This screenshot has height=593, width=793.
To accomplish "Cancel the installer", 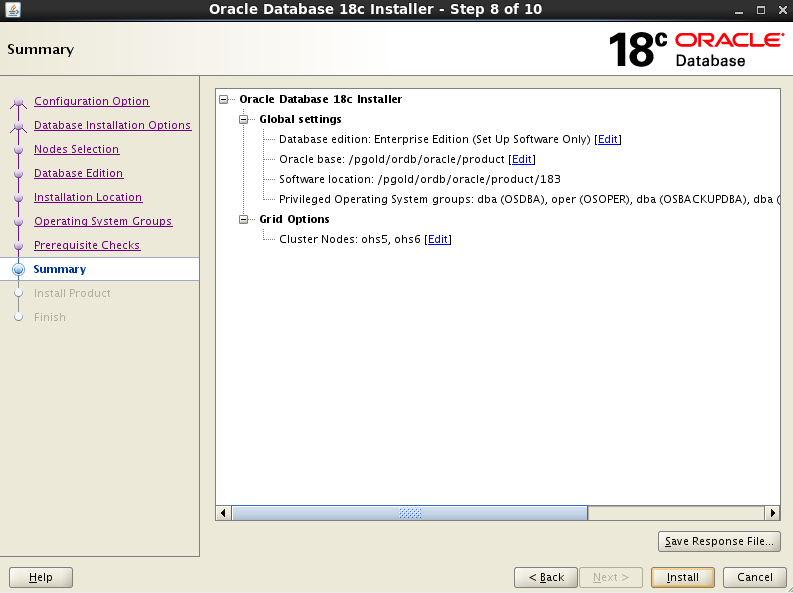I will point(755,577).
